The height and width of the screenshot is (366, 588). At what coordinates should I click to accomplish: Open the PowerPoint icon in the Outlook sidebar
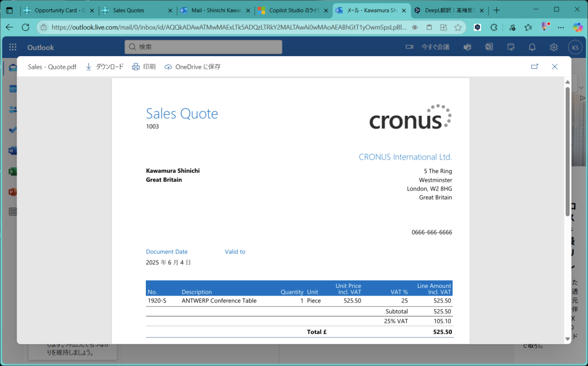[x=13, y=192]
